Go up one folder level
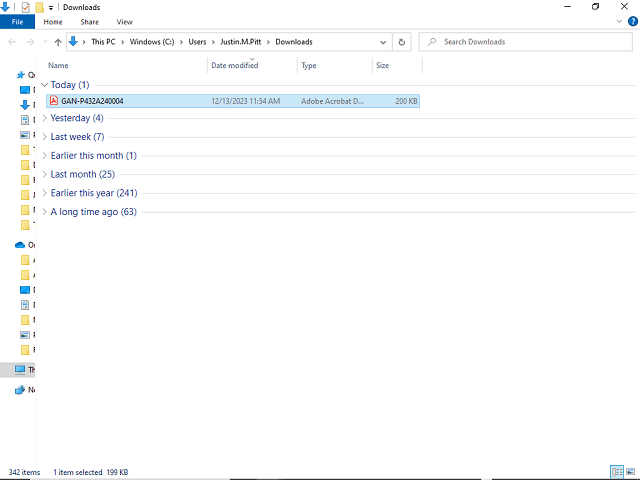 [58, 42]
